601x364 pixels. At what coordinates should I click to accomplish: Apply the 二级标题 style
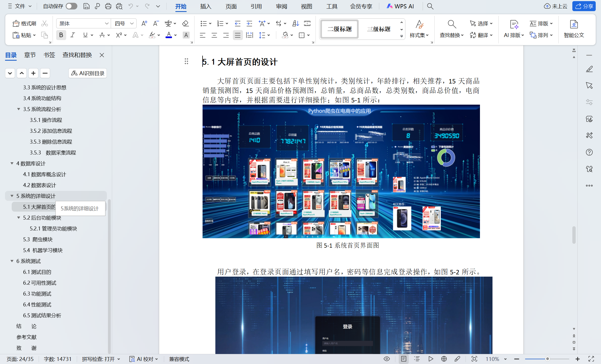pyautogui.click(x=339, y=29)
